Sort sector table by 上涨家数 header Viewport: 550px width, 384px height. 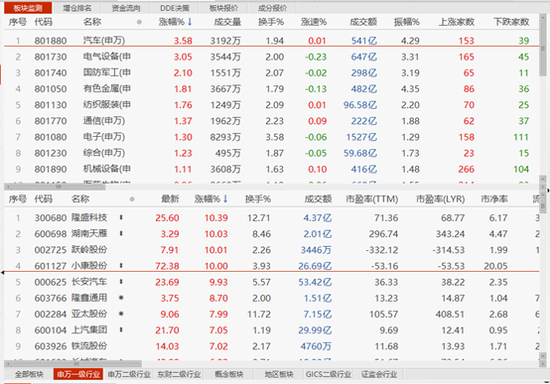pyautogui.click(x=457, y=22)
